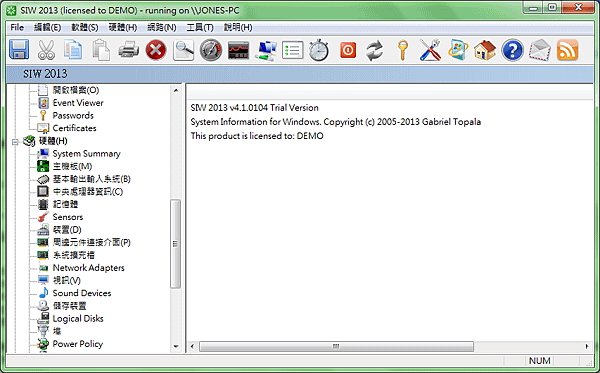600x373 pixels.
Task: Click the Copy documents toolbar icon
Action: tap(73, 50)
